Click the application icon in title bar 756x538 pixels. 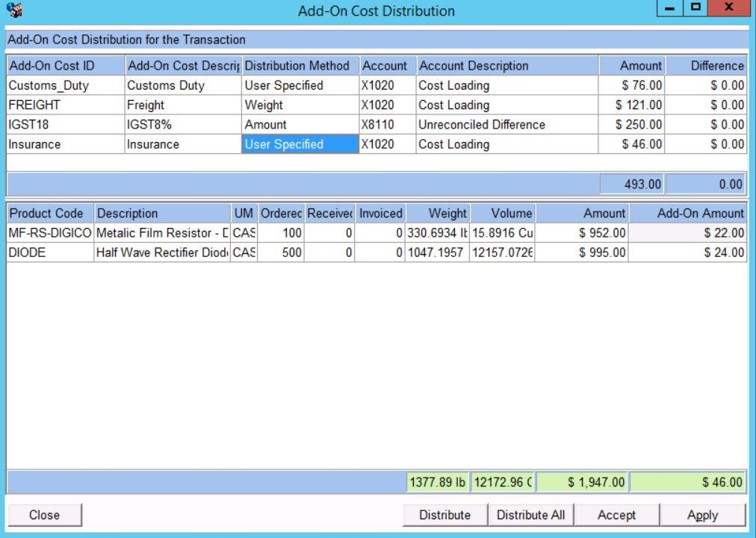click(x=13, y=11)
